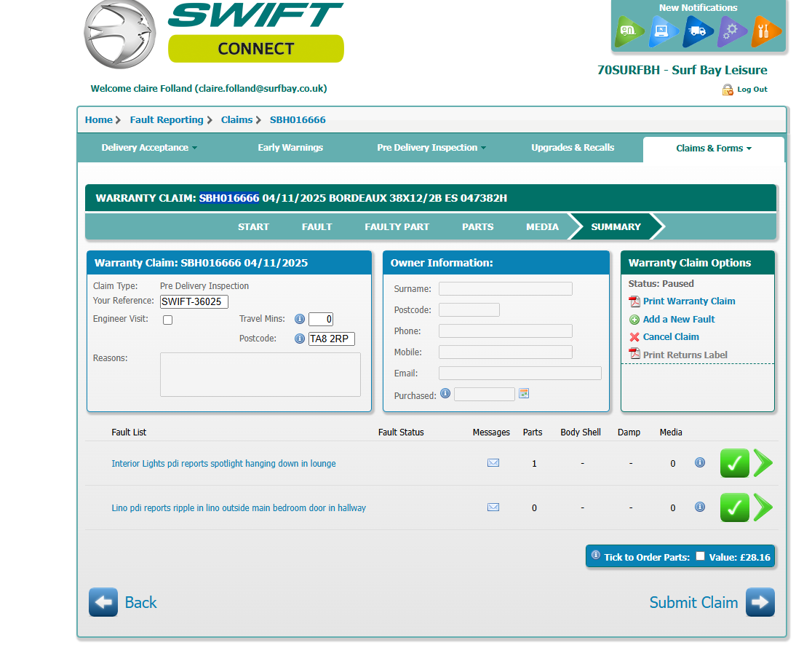
Task: Open the orange tools notification icon
Action: pos(766,31)
